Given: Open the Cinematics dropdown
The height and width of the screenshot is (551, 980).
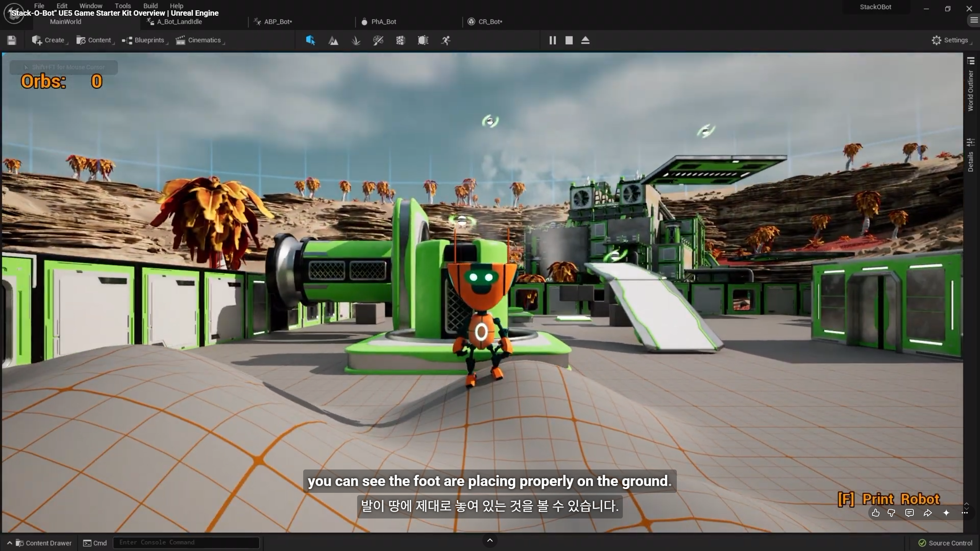Looking at the screenshot, I should coord(200,40).
